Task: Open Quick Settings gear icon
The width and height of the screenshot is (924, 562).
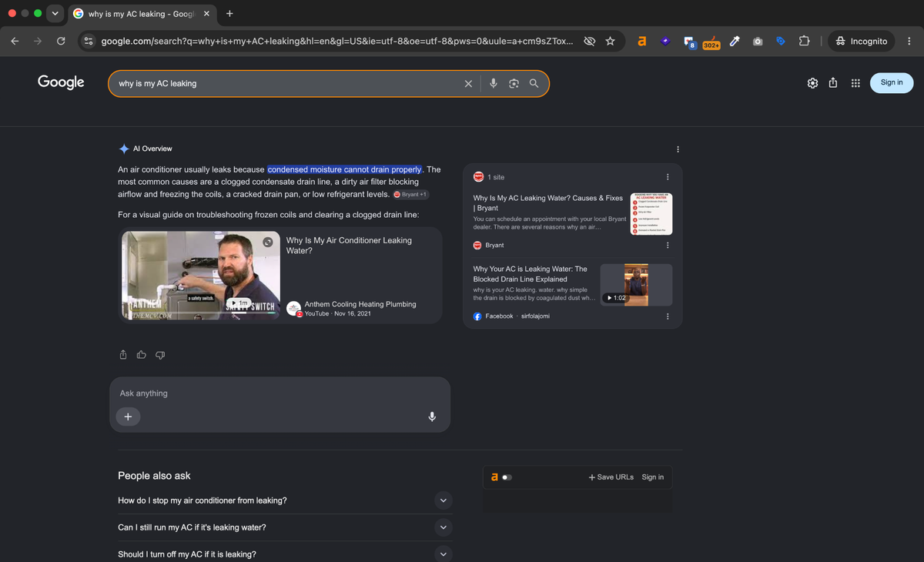Action: tap(812, 83)
